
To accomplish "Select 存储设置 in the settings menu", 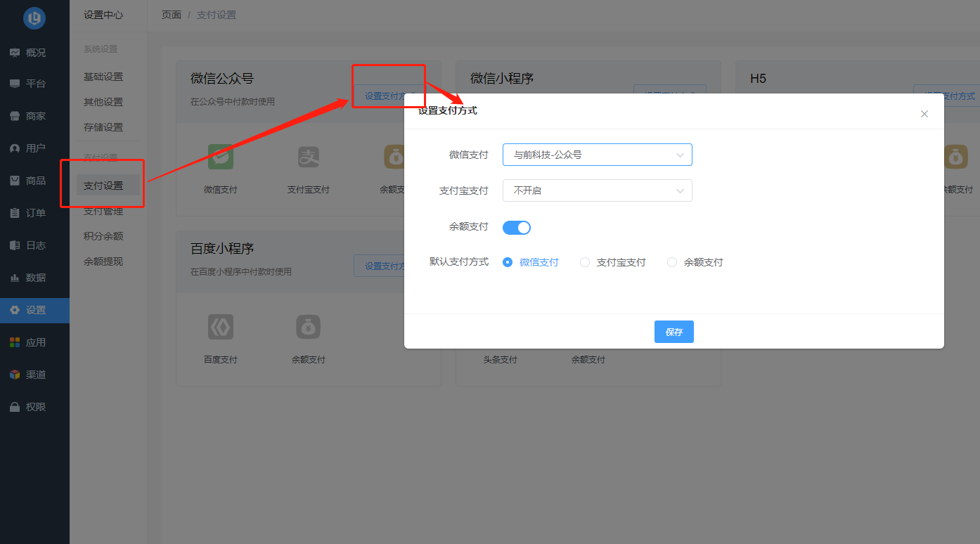I will (103, 127).
